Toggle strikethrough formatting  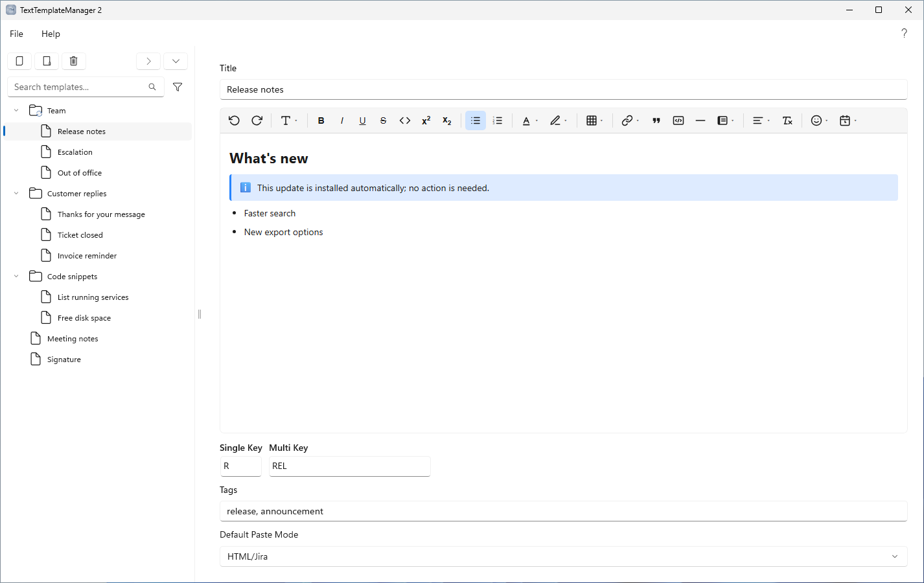384,120
